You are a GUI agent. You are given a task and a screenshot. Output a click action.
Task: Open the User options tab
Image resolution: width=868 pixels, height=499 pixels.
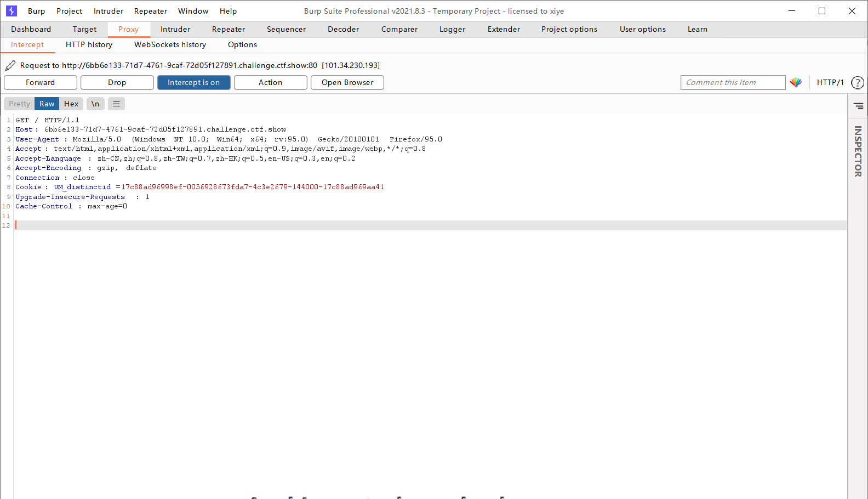click(643, 29)
